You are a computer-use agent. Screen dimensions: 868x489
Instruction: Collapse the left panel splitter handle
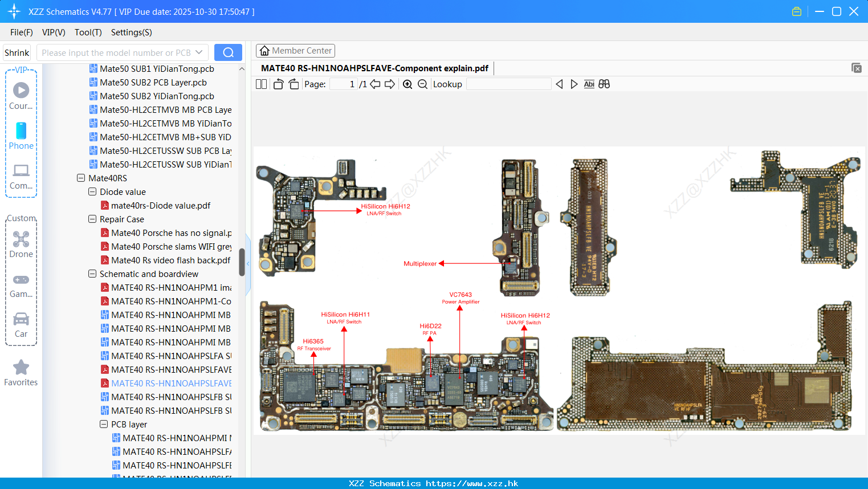pos(248,265)
